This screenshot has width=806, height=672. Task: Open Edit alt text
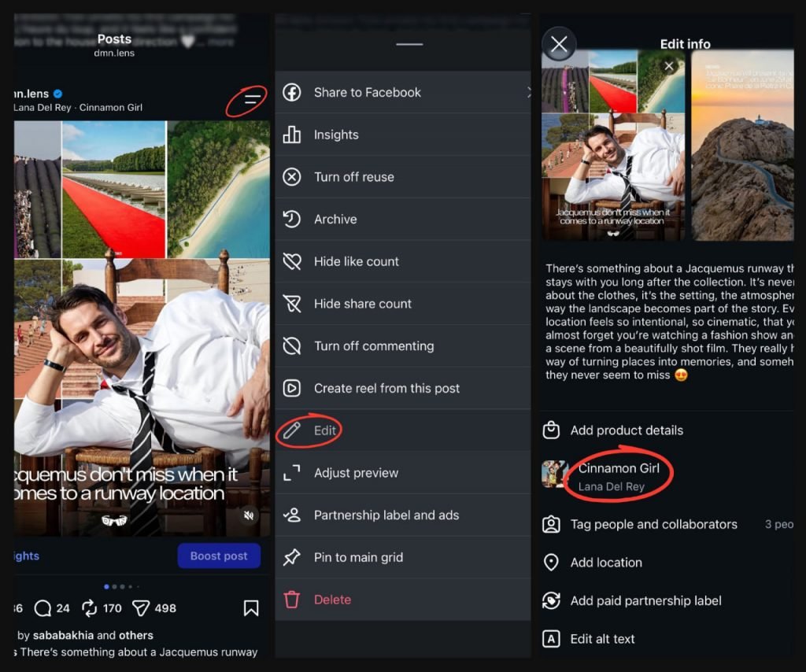[x=667, y=639]
